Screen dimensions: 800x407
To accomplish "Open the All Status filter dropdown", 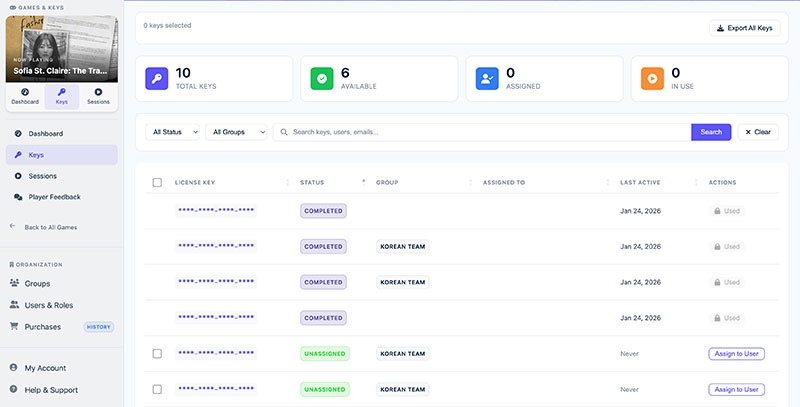I will point(174,132).
